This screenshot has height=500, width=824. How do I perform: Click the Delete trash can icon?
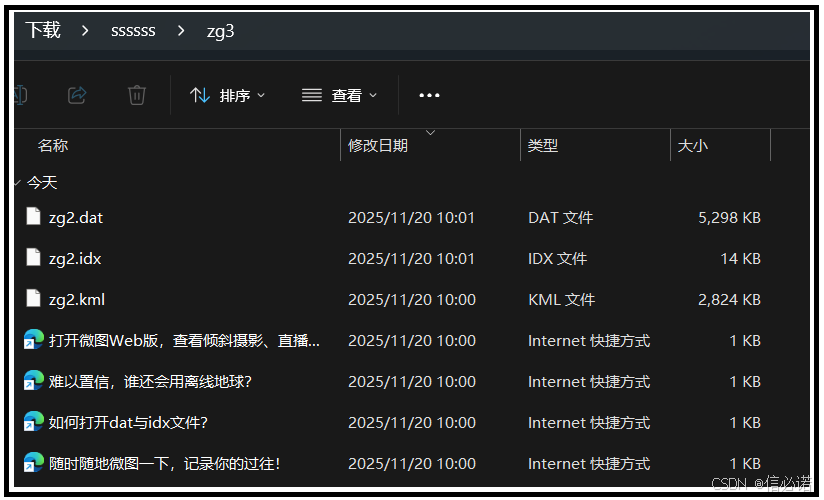137,95
